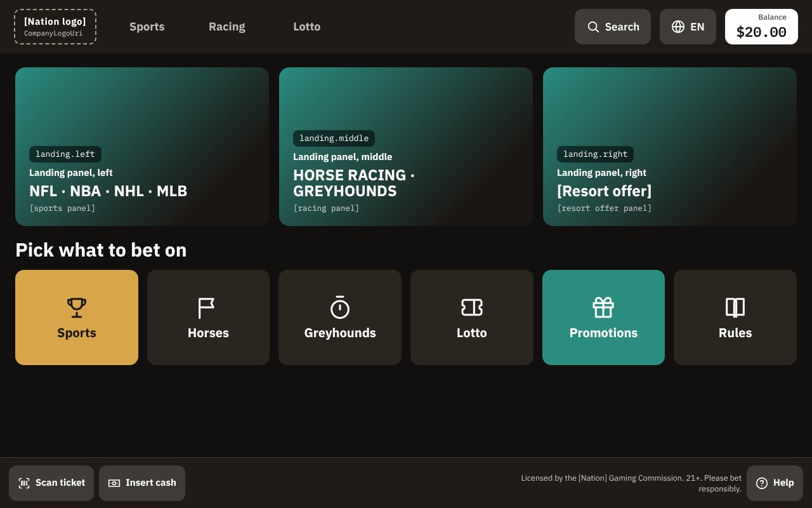Choose the Lotto tile label
This screenshot has height=508, width=812.
(472, 333)
